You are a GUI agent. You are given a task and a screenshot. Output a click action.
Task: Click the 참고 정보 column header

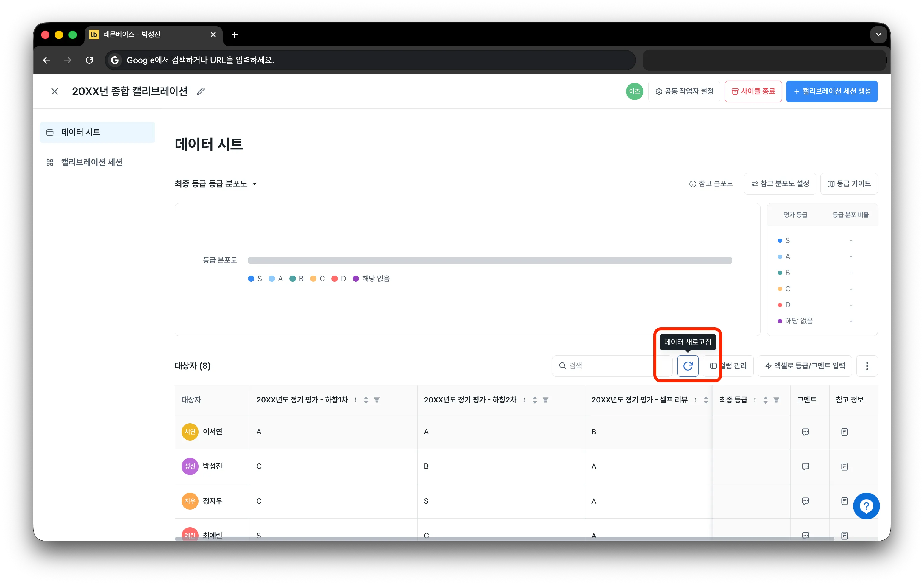click(x=853, y=400)
